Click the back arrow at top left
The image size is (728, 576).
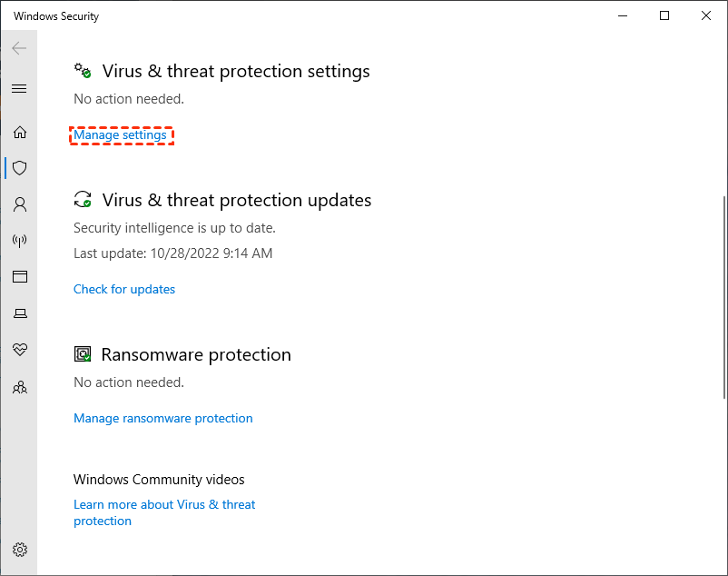(x=18, y=48)
